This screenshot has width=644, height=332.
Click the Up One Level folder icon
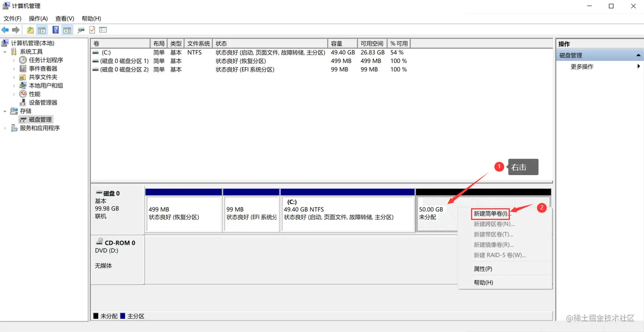tap(30, 30)
